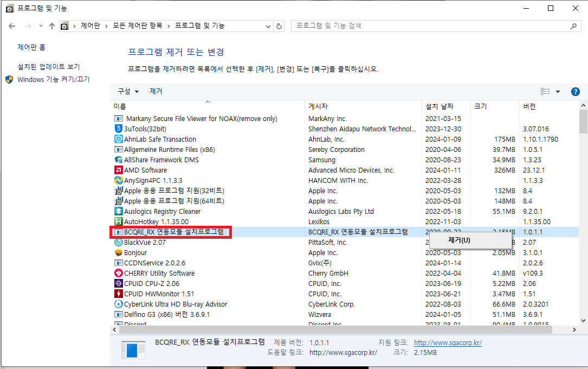Select the Shenzhen Aidapu Network publisher cell
Screen dimensions: 588x369
tap(362, 129)
